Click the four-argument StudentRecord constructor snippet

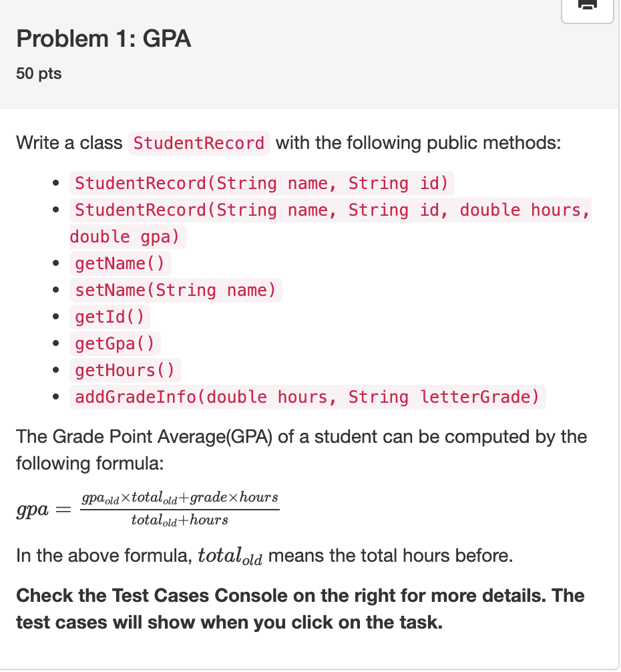click(x=331, y=210)
